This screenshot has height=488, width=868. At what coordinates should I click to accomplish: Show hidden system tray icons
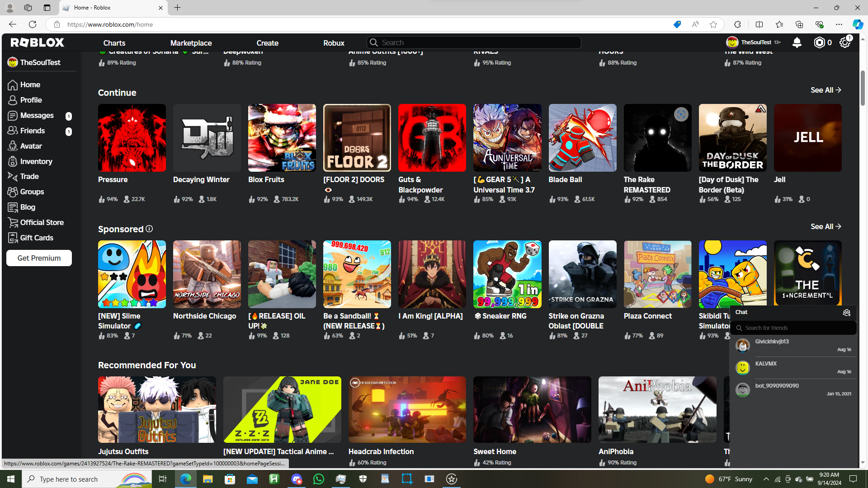pos(766,479)
